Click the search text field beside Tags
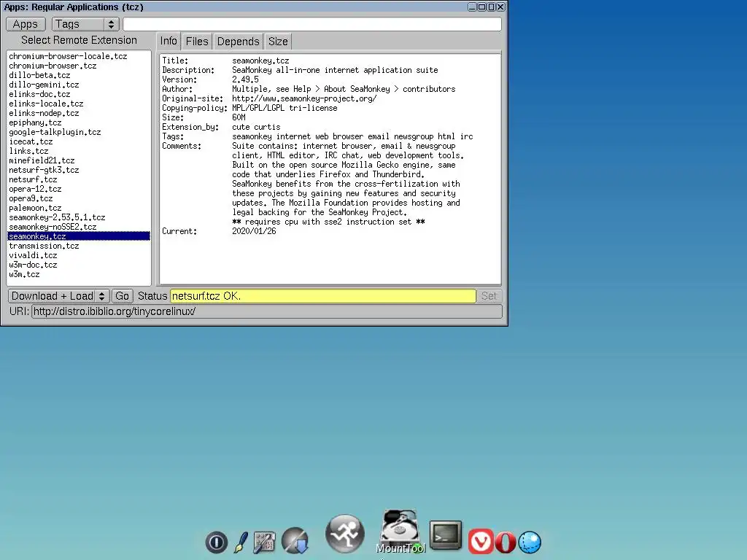 [x=312, y=24]
